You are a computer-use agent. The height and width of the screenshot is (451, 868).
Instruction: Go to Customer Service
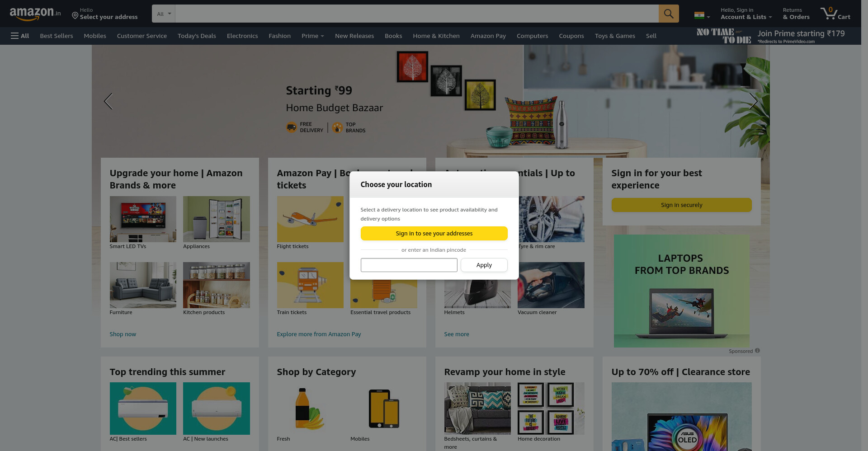(142, 36)
